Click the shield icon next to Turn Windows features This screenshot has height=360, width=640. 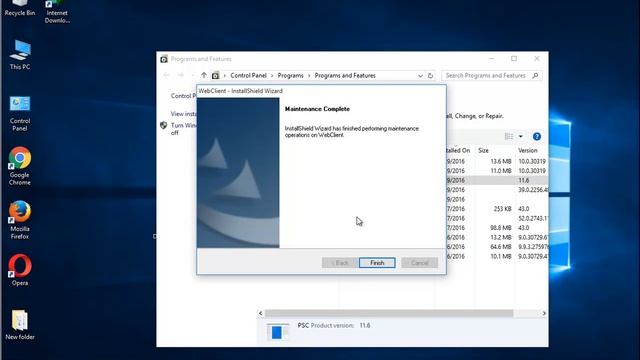click(x=164, y=125)
